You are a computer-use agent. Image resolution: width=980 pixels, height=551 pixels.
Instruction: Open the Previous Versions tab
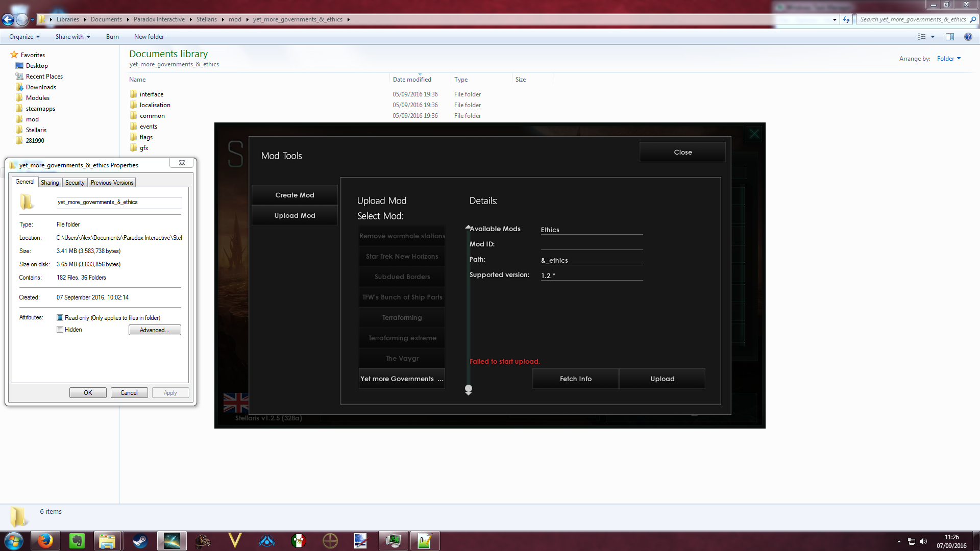[x=112, y=183]
